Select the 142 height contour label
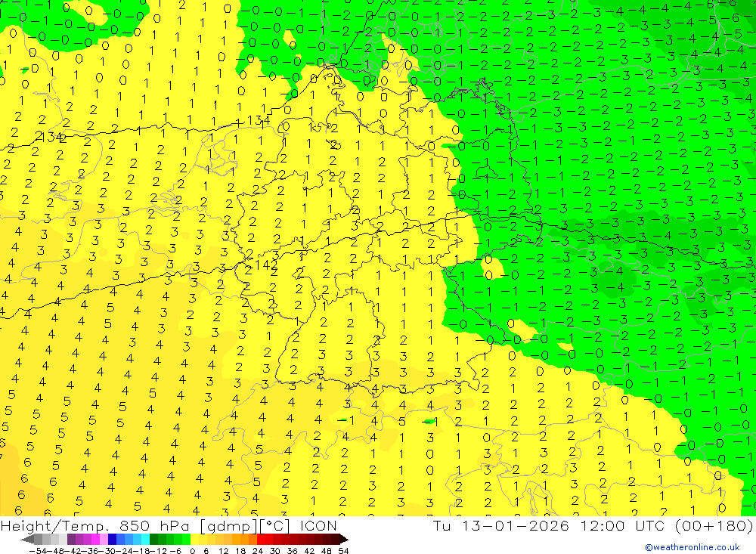This screenshot has width=756, height=554. point(266,265)
